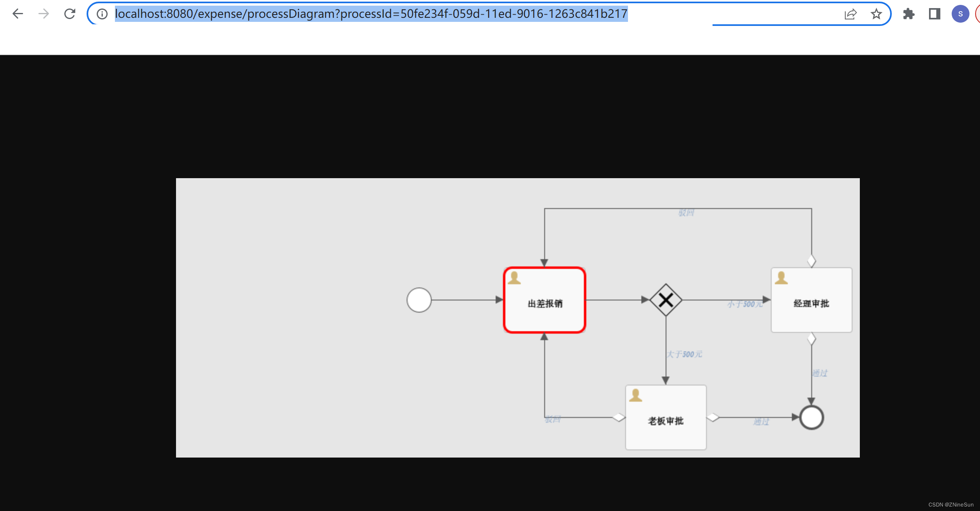Click the 大于500元 condition label
The height and width of the screenshot is (511, 980).
point(685,354)
